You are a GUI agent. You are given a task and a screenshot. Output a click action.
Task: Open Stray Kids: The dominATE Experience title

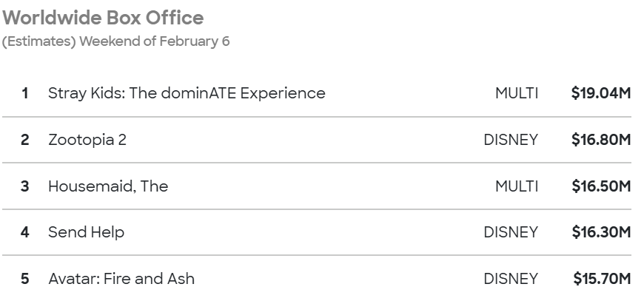tap(187, 93)
